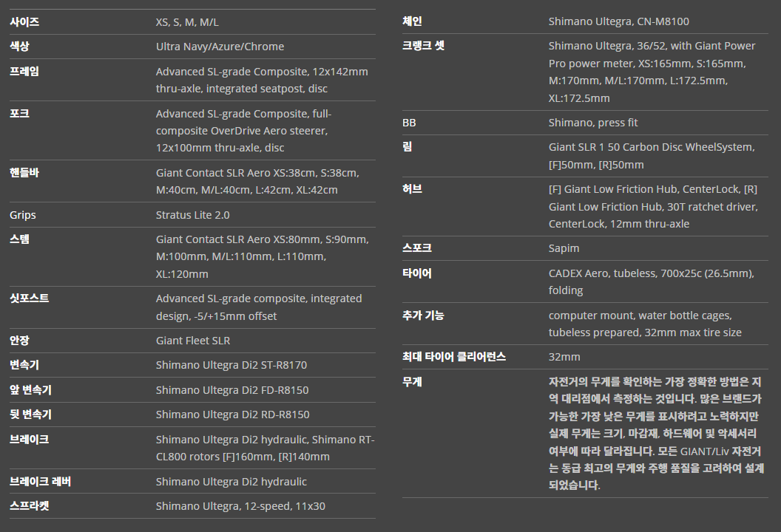Click the 체인 row label
The image size is (781, 532).
pos(412,21)
